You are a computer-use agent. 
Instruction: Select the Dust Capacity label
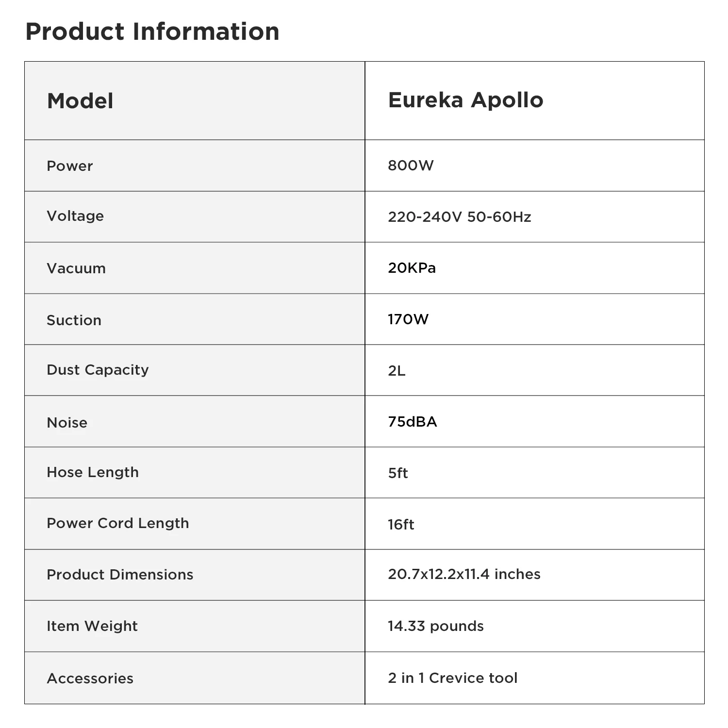pyautogui.click(x=98, y=370)
